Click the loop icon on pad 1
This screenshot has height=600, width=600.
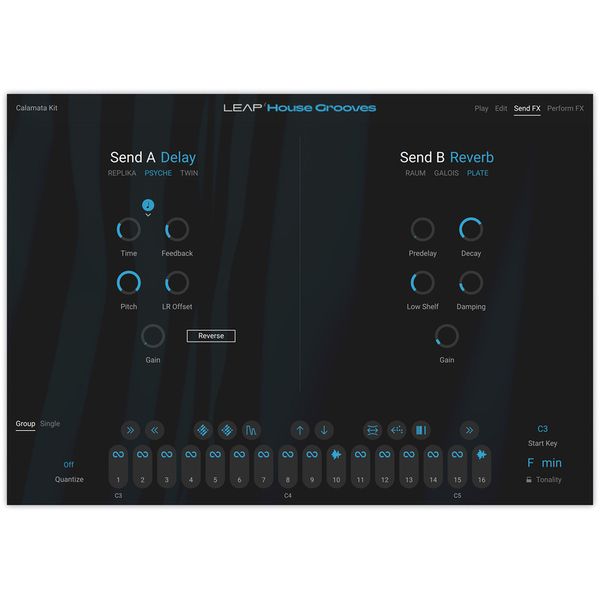point(118,454)
